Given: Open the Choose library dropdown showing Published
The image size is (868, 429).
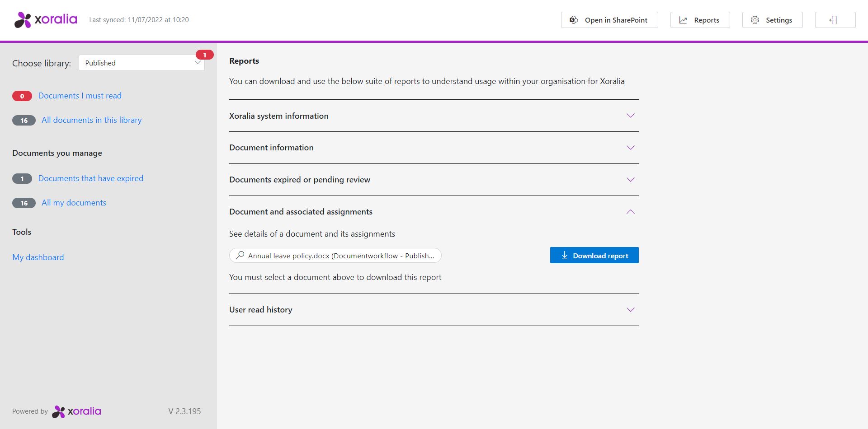Looking at the screenshot, I should click(x=142, y=63).
